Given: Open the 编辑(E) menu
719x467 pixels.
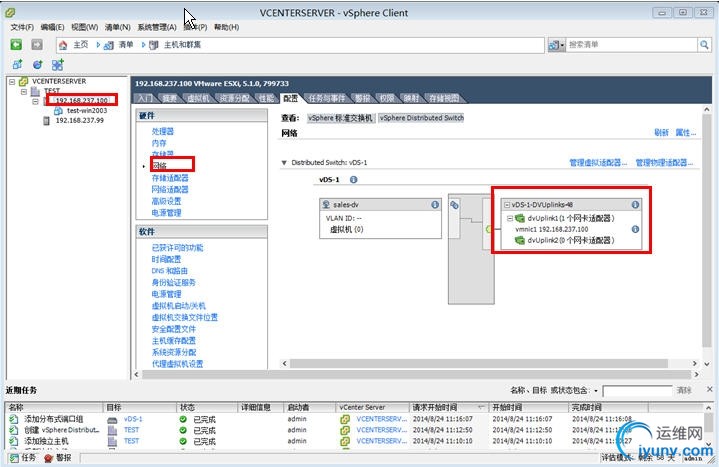Looking at the screenshot, I should click(x=52, y=27).
